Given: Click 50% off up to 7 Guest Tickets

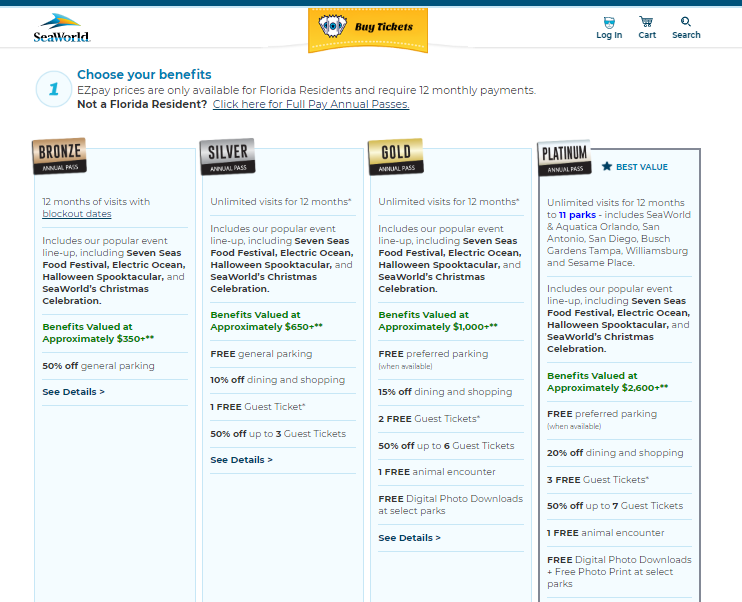Looking at the screenshot, I should pyautogui.click(x=615, y=506).
